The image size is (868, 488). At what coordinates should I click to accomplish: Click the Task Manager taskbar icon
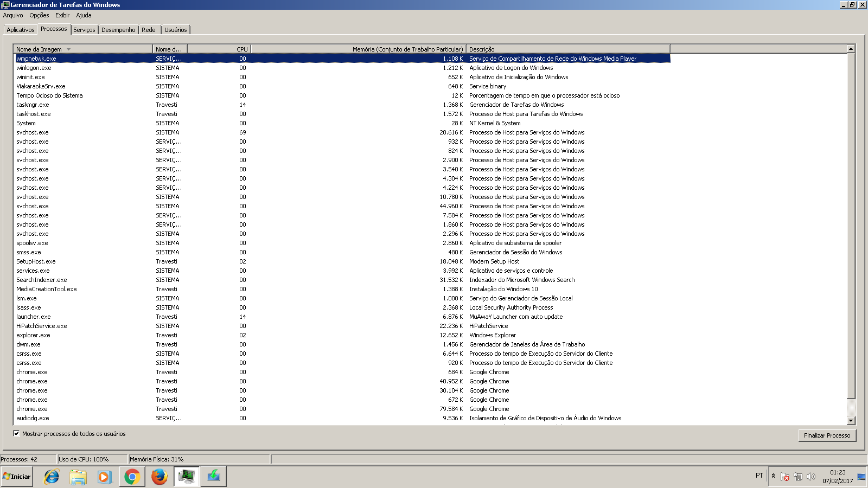187,477
